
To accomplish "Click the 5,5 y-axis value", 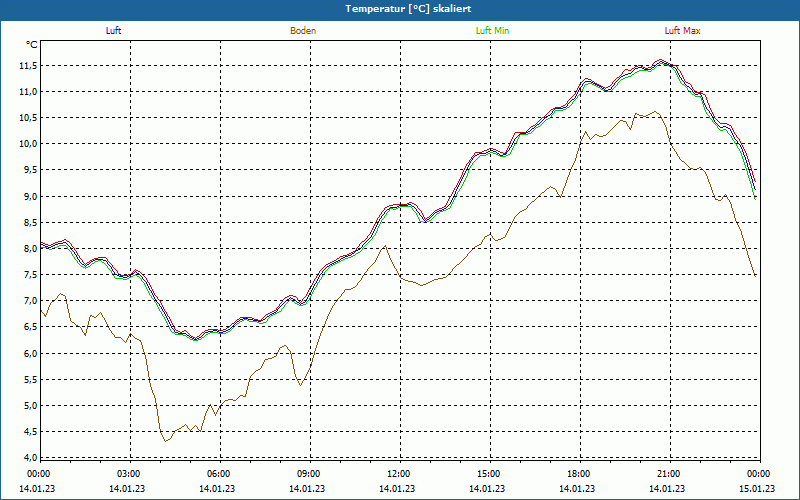I will coord(30,380).
